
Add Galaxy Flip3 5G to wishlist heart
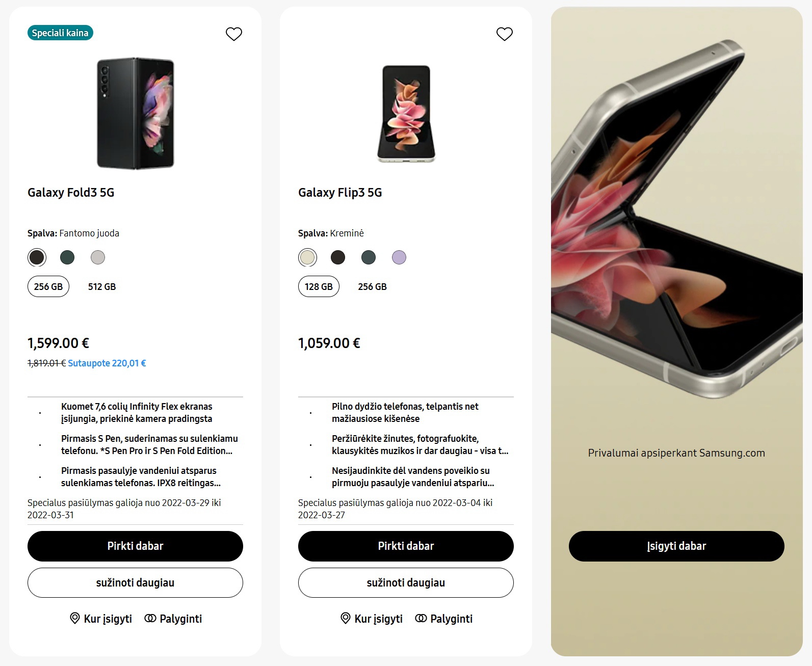(505, 34)
